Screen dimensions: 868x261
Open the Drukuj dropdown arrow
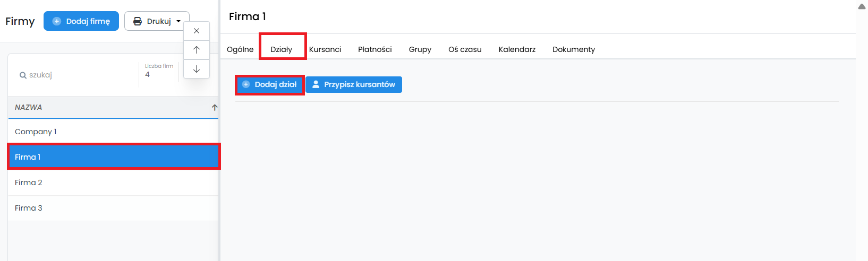tap(178, 21)
